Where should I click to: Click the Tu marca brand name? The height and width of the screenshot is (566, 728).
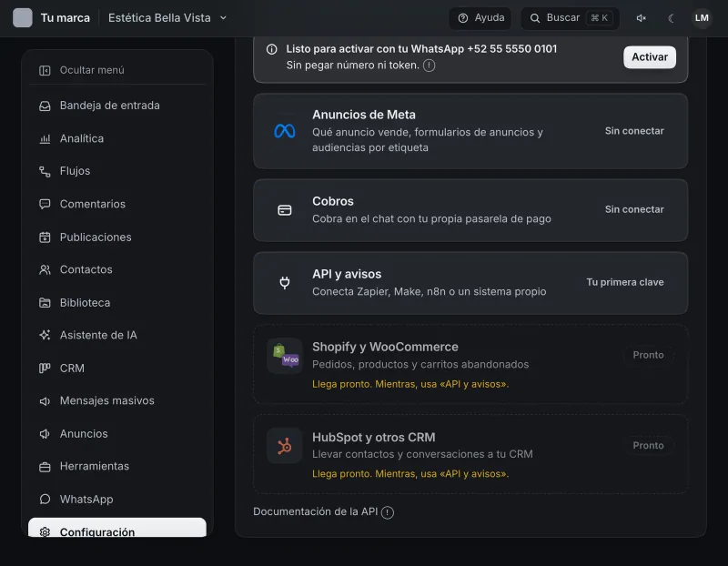pos(65,18)
